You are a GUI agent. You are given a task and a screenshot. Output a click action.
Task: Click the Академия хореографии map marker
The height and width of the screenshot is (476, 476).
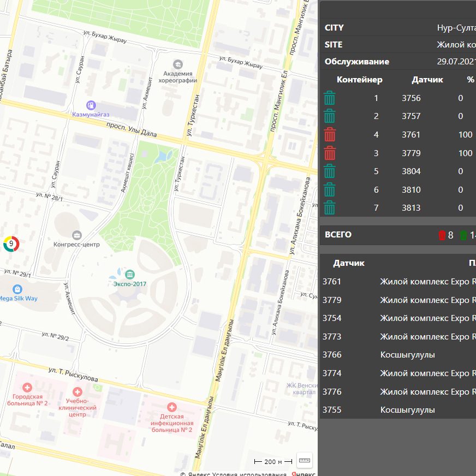[x=178, y=64]
